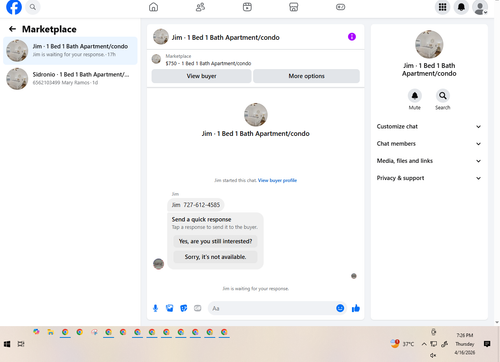
Task: Choose a GIF icon in composer
Action: click(198, 308)
